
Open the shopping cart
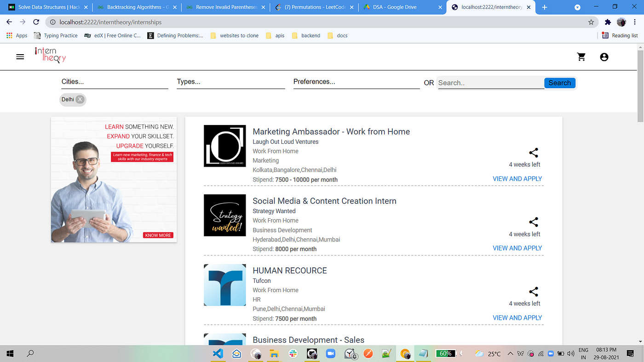tap(581, 57)
